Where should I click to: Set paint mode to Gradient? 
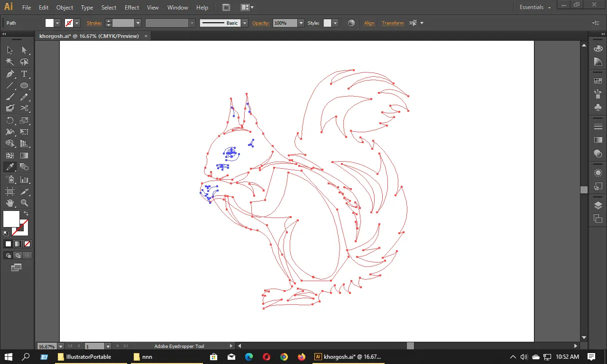pyautogui.click(x=18, y=244)
